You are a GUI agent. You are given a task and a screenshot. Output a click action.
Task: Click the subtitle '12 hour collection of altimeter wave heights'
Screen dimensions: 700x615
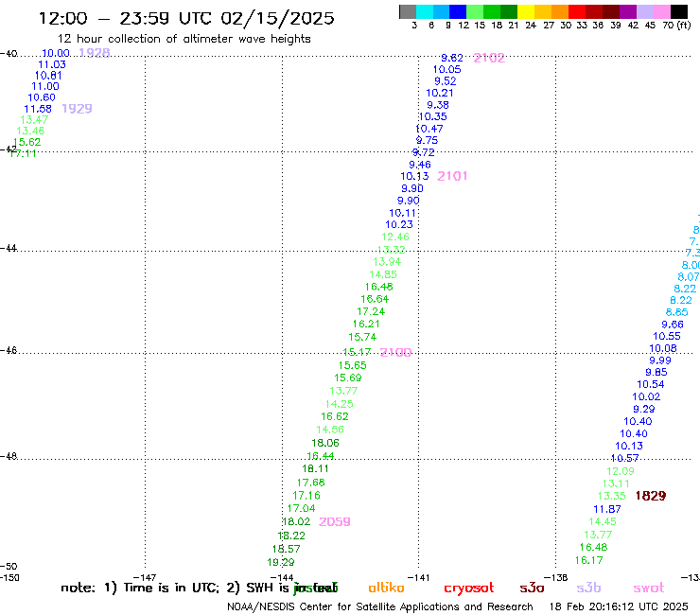click(184, 39)
